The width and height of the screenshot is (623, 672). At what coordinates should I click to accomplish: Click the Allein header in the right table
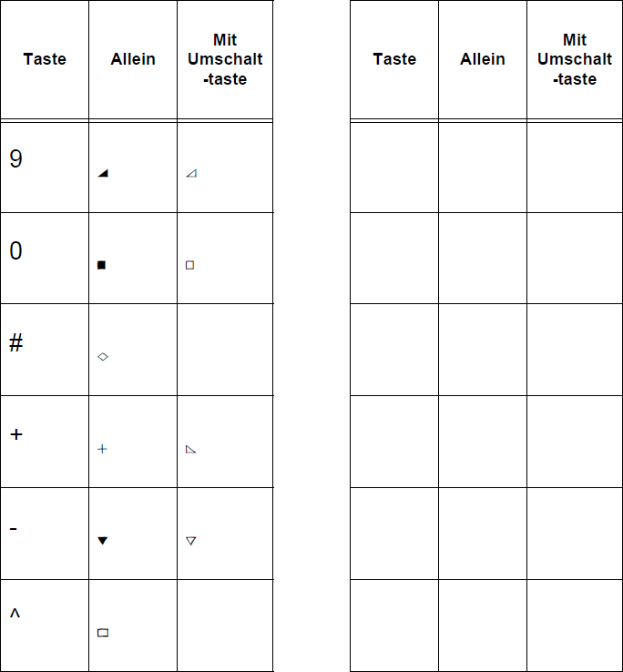coord(483,59)
